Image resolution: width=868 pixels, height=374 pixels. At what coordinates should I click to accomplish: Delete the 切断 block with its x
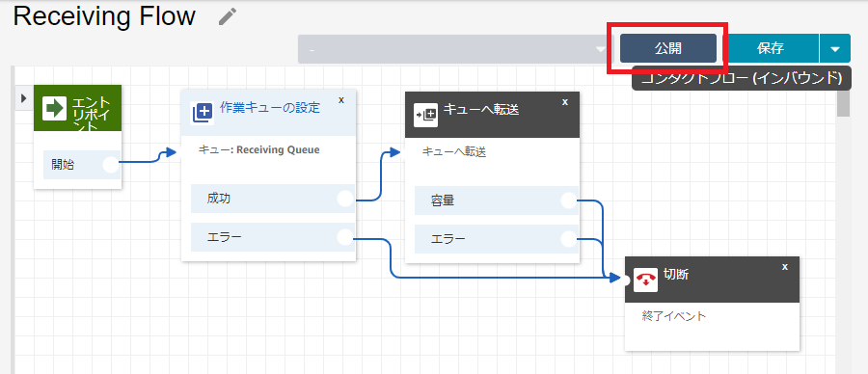784,267
